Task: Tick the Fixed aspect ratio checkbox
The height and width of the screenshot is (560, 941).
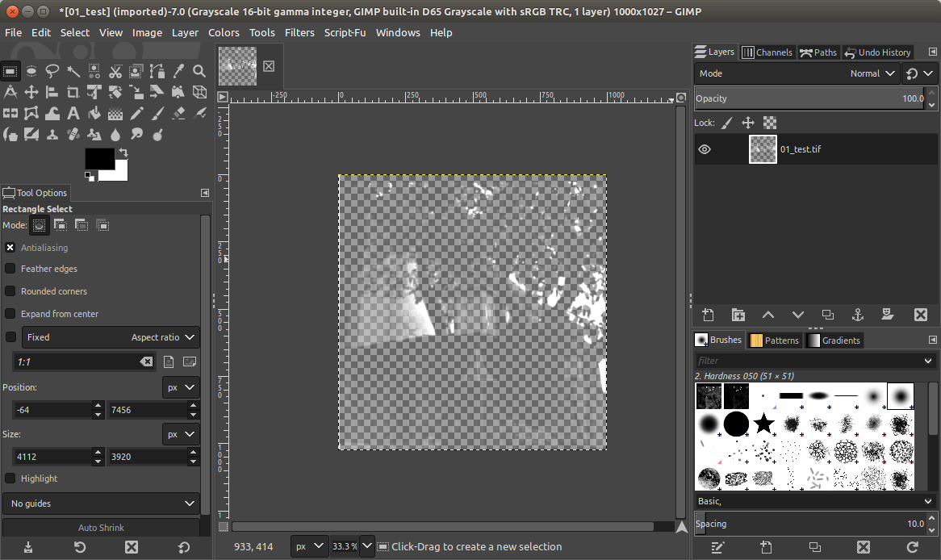Action: click(x=10, y=336)
